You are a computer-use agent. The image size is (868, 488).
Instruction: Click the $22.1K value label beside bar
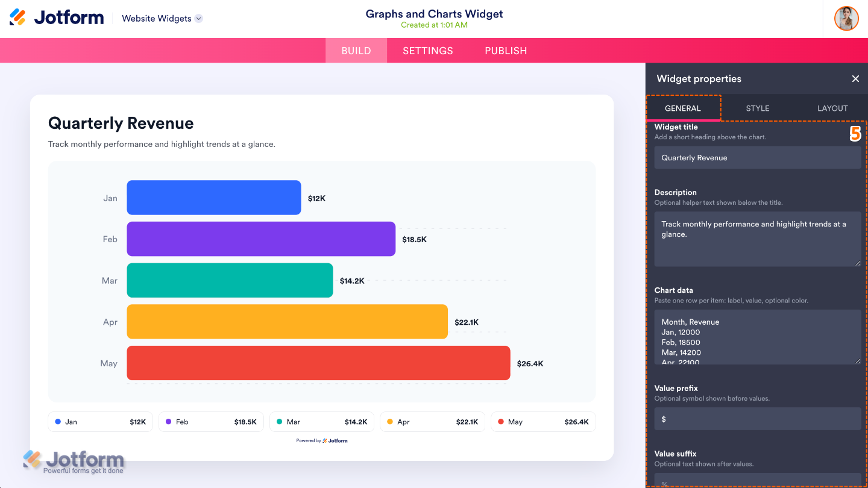467,322
